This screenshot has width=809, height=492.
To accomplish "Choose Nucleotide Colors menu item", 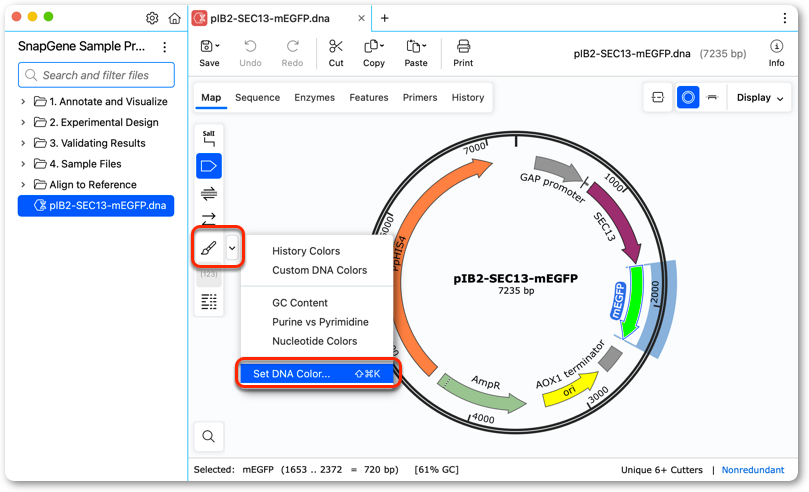I will pos(317,341).
